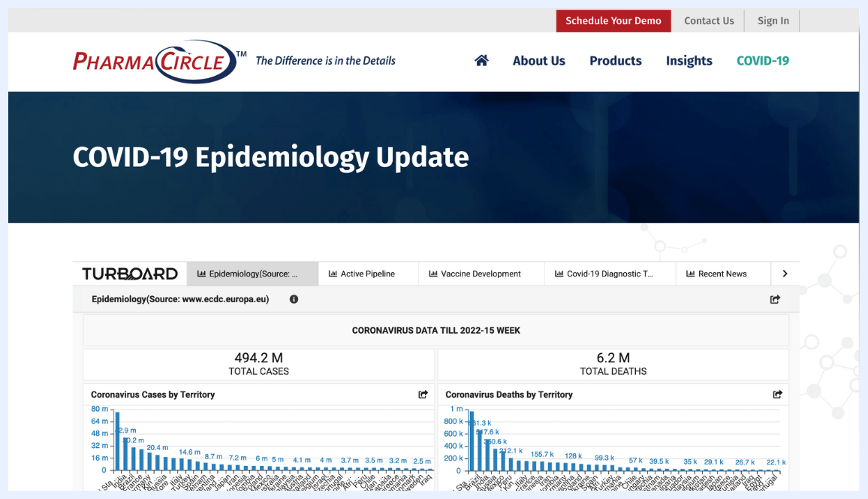Click the Coronavirus Deaths by Territory title
The height and width of the screenshot is (499, 868).
509,395
